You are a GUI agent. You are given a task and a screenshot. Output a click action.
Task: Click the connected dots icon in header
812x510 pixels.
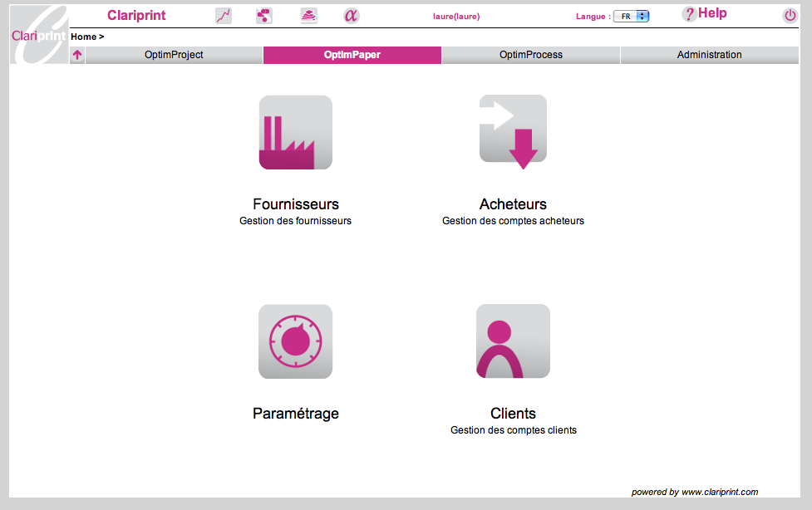point(264,16)
